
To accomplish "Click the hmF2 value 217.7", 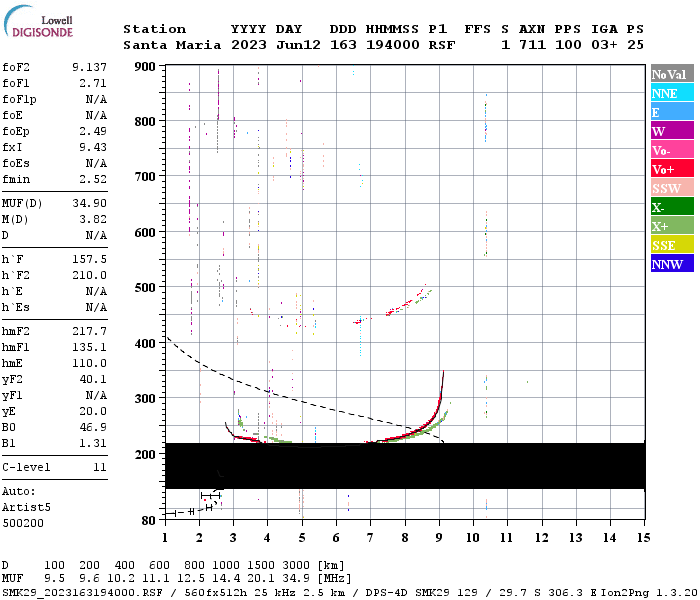I will [x=89, y=331].
